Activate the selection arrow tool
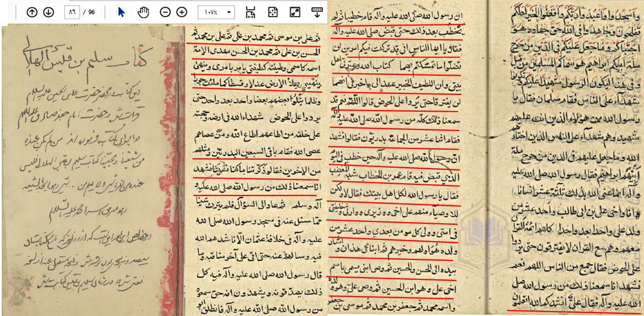 point(121,12)
